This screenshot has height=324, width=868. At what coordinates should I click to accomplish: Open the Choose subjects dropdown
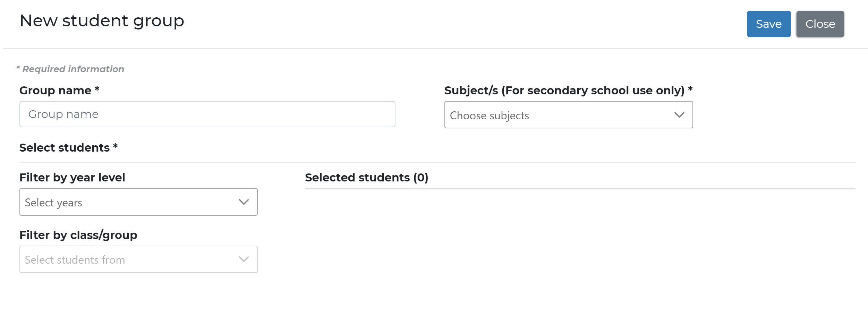(x=559, y=115)
